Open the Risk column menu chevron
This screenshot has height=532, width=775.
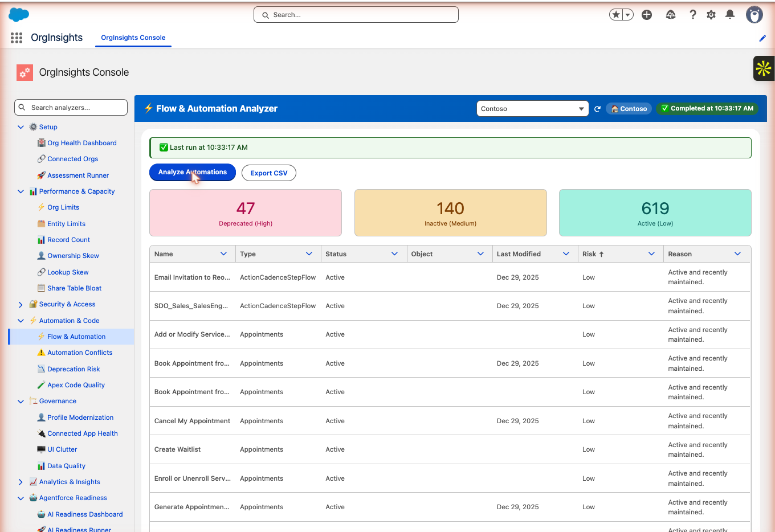point(651,254)
